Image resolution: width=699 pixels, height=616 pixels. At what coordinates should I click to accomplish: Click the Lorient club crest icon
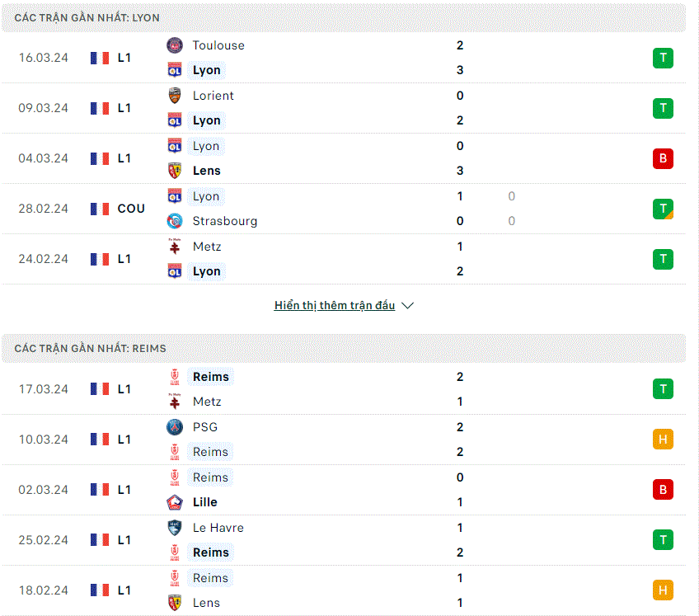point(174,96)
